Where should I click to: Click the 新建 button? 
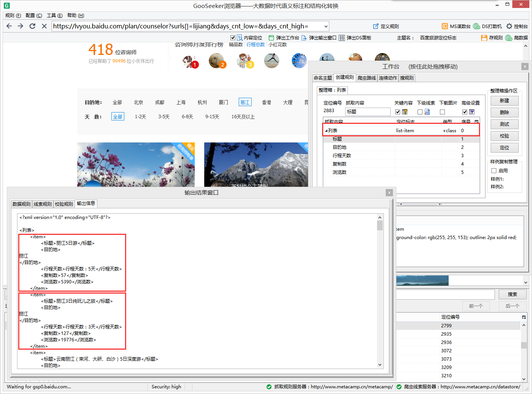[504, 101]
